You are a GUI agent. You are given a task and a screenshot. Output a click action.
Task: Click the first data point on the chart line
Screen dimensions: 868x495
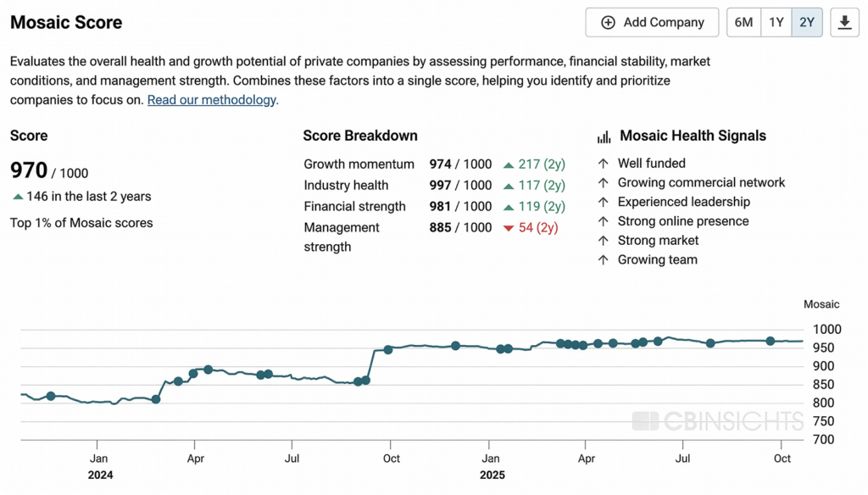[51, 396]
